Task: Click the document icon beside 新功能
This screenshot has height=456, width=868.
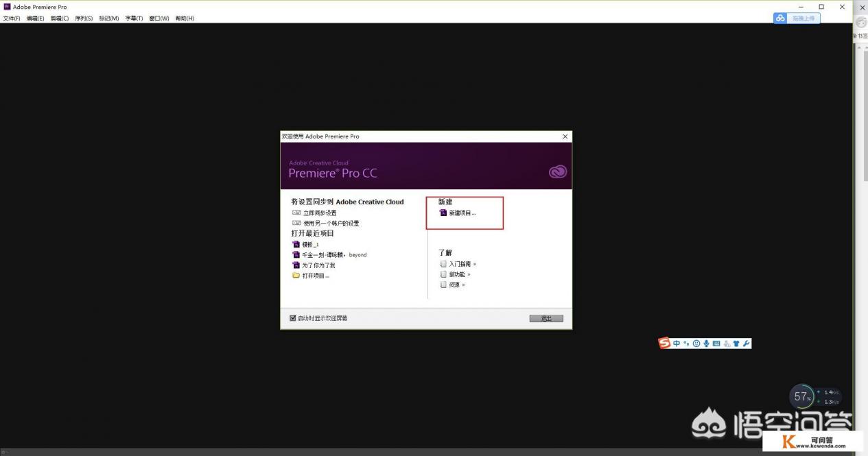Action: click(443, 274)
